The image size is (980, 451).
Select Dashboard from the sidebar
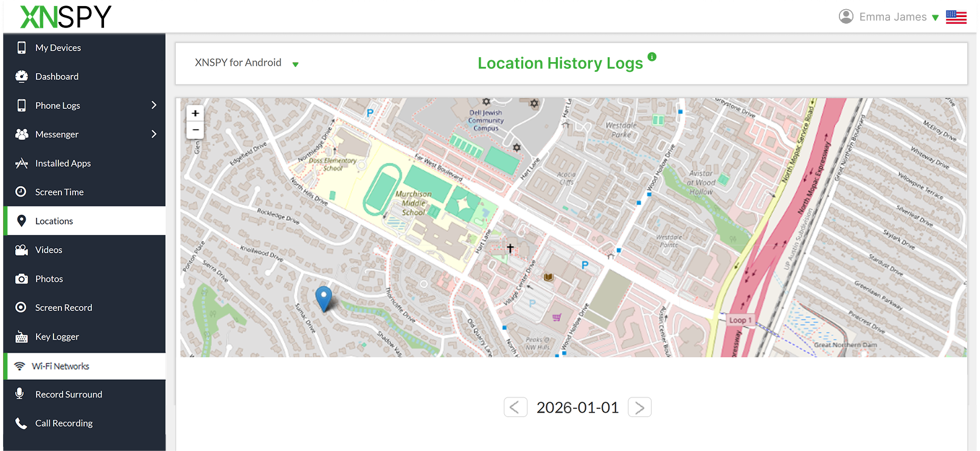tap(57, 77)
